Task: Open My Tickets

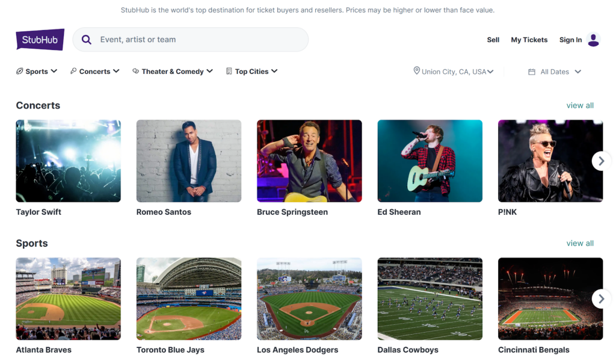Action: pyautogui.click(x=529, y=40)
